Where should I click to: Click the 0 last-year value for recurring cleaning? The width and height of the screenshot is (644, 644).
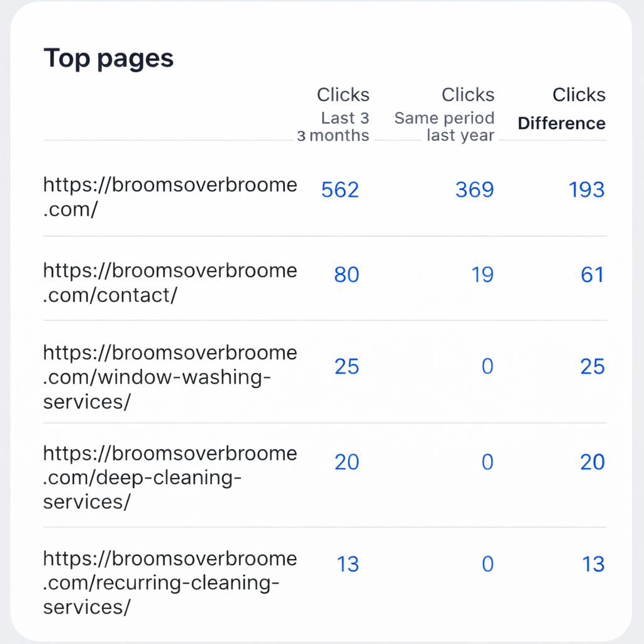487,564
